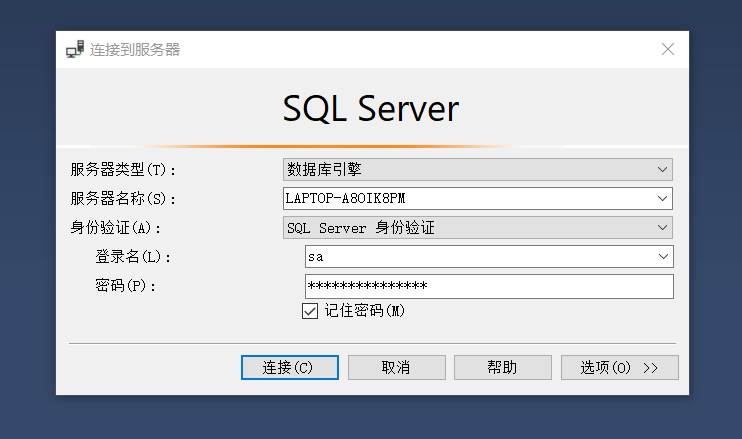Click the 连接到服务器 window title text
Image resolution: width=742 pixels, height=439 pixels.
point(135,50)
